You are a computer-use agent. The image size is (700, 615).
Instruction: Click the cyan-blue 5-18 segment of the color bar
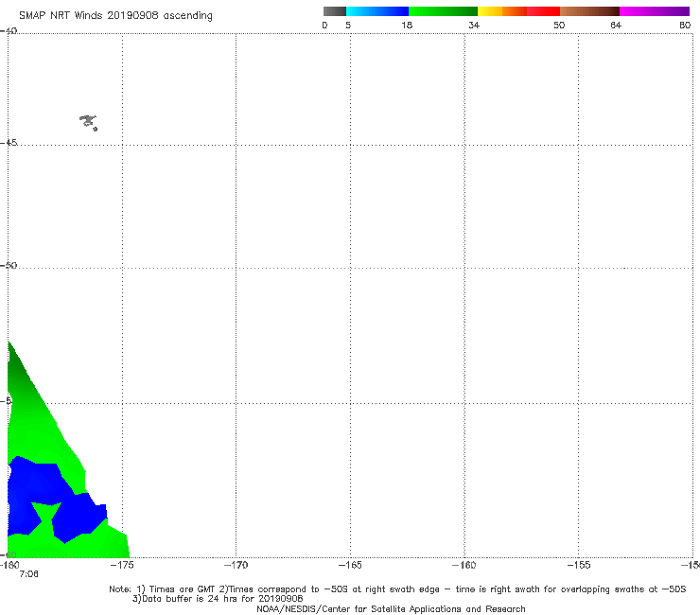click(x=377, y=11)
